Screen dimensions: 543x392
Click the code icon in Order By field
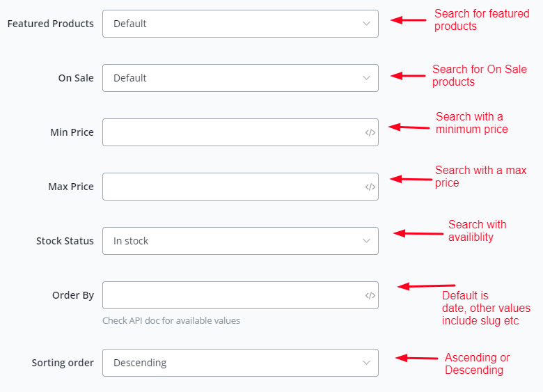click(370, 295)
